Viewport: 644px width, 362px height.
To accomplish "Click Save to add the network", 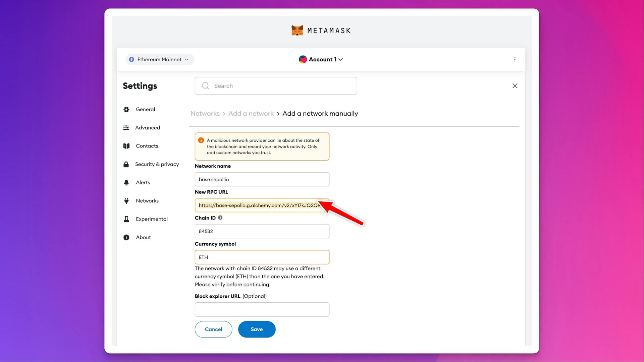I will (x=257, y=329).
